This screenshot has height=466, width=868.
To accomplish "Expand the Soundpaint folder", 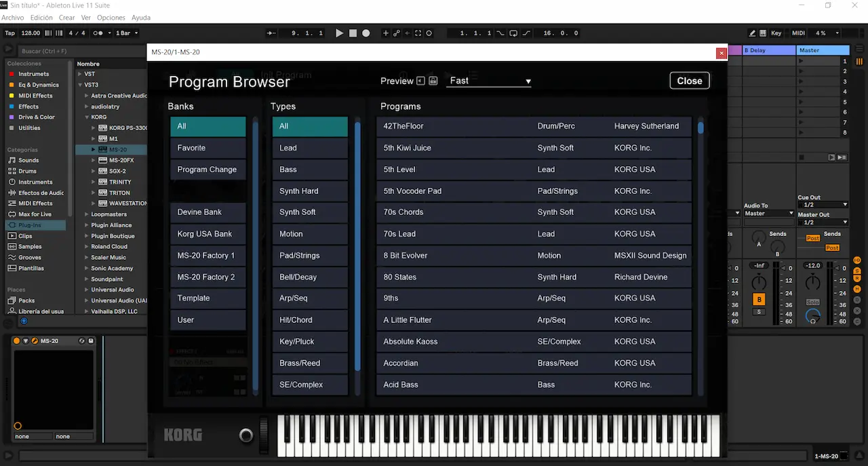I will tap(87, 279).
